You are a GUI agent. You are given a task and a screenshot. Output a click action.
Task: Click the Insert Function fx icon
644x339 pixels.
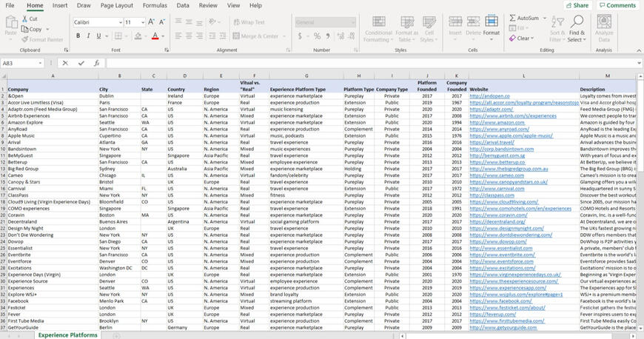(x=96, y=64)
